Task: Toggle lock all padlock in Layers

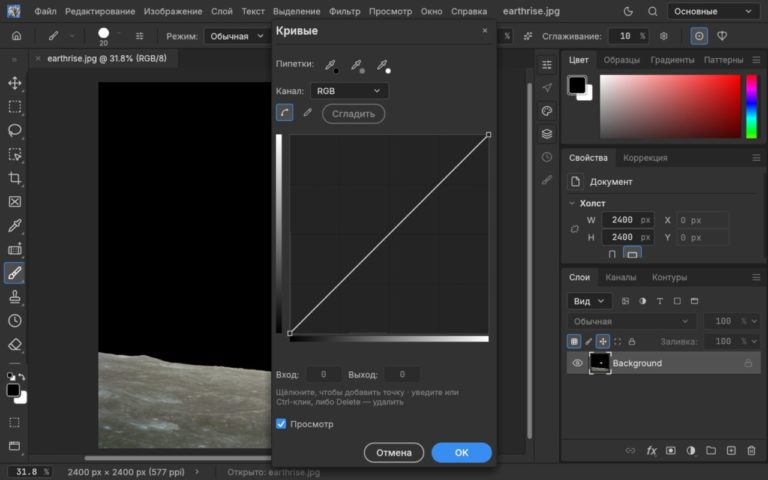Action: [x=632, y=341]
